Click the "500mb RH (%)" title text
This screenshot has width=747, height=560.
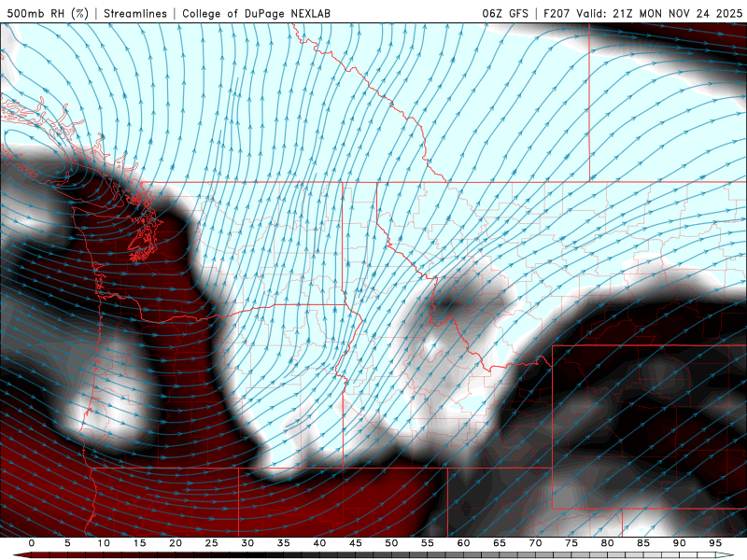(48, 13)
